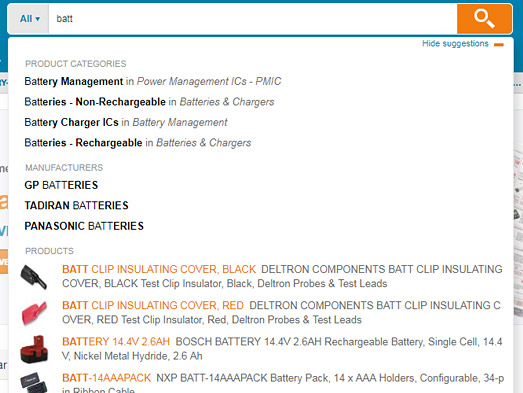Pick GP BATTERIES manufacturer

pyautogui.click(x=61, y=185)
